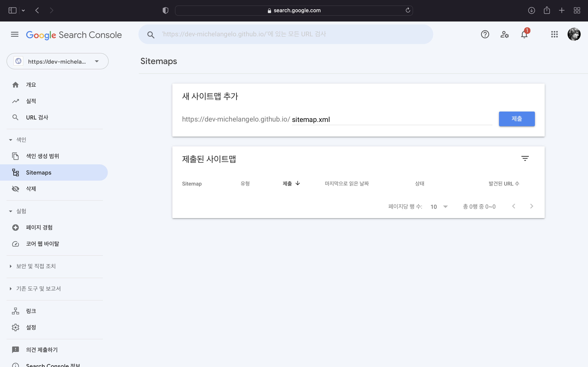Select the Sitemaps menu item

[38, 172]
